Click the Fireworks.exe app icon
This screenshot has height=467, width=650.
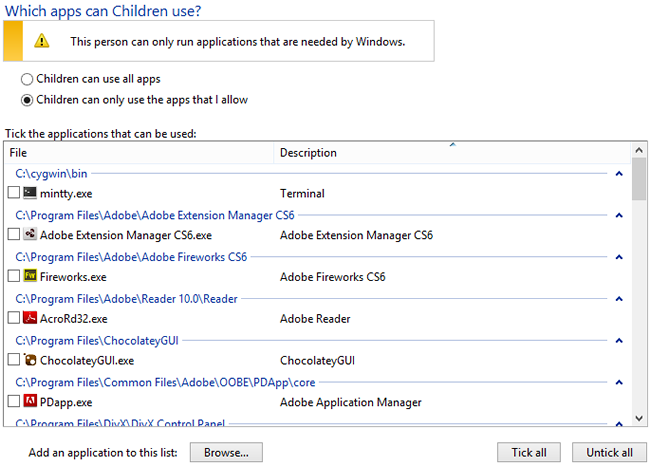coord(30,277)
